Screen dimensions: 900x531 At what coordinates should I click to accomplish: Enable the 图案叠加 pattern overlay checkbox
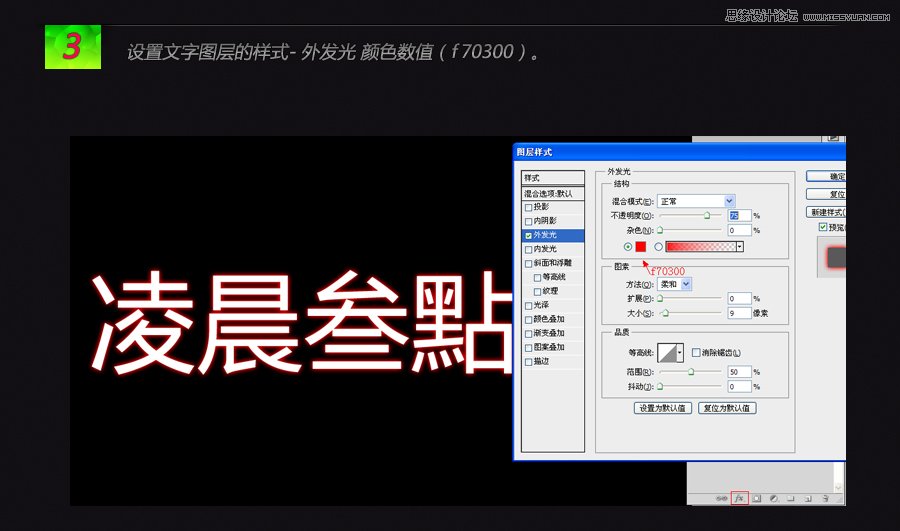(529, 348)
